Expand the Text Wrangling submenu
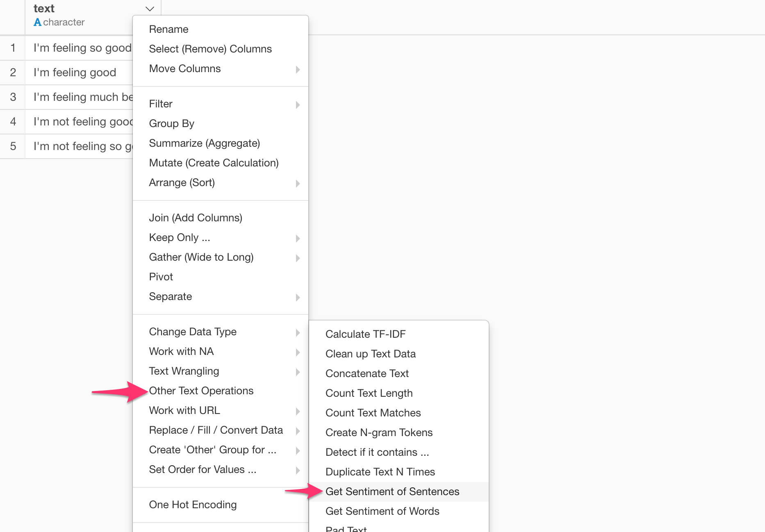Image resolution: width=765 pixels, height=532 pixels. (x=184, y=371)
